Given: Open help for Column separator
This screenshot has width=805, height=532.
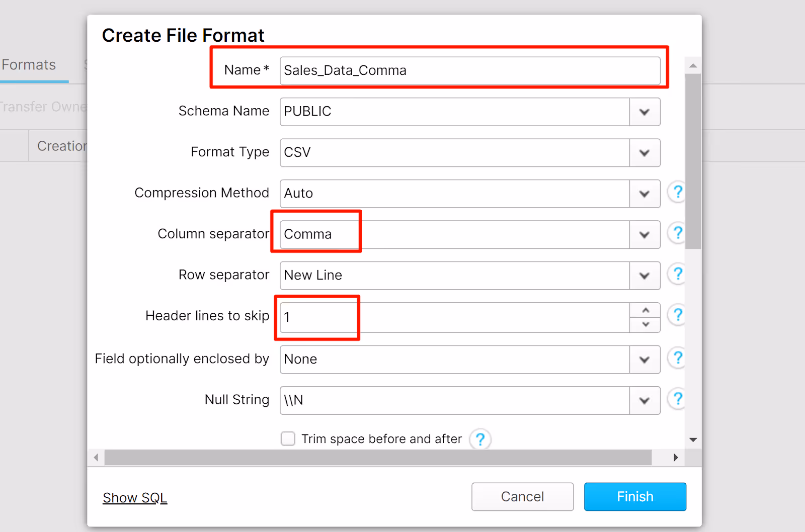Looking at the screenshot, I should pyautogui.click(x=678, y=233).
